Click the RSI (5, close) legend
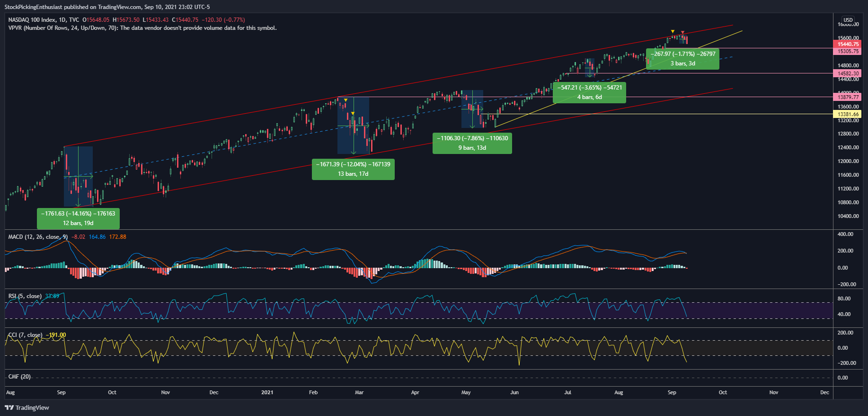 point(25,296)
